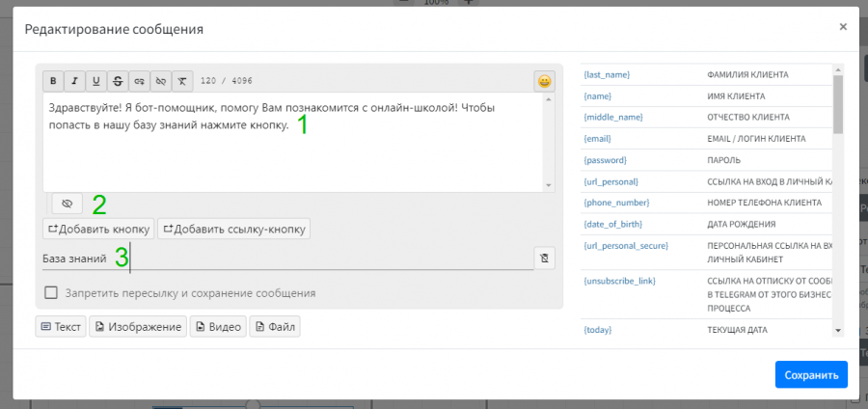Apply italic formatting to text
Screen dimensions: 868x409
click(74, 81)
